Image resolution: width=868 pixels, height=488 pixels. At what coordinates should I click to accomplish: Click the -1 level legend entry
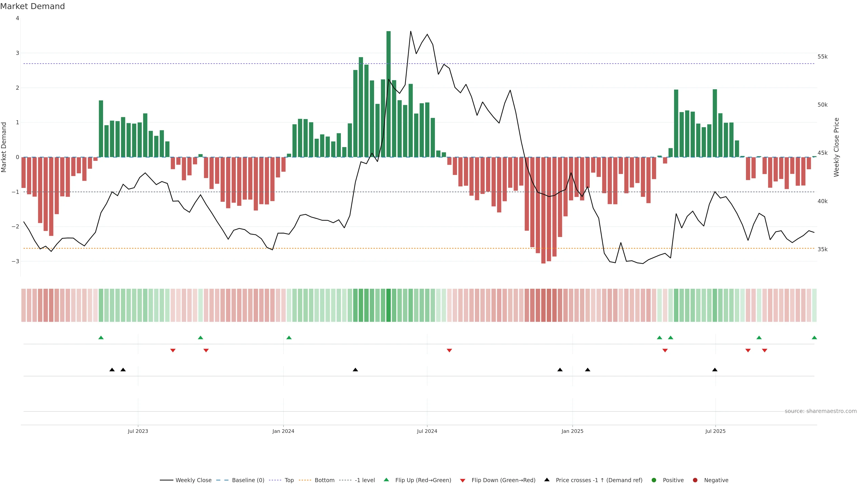click(x=365, y=480)
